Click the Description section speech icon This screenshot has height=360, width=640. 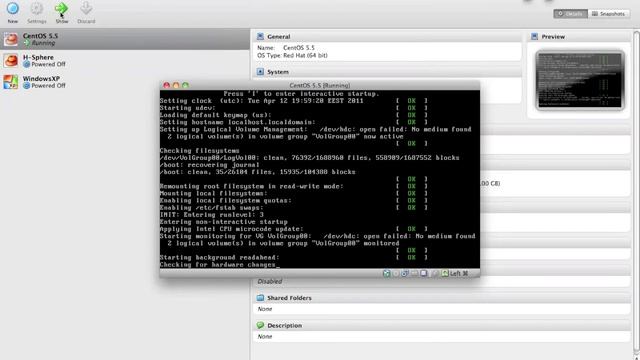coord(260,325)
